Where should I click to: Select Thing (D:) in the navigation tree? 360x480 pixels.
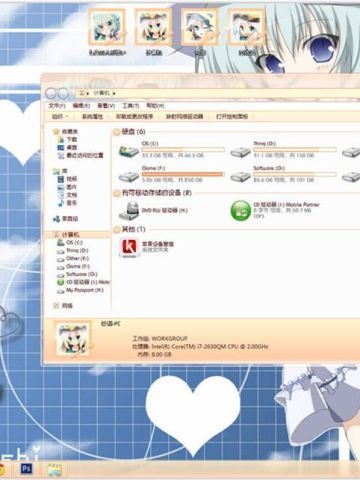tap(73, 250)
